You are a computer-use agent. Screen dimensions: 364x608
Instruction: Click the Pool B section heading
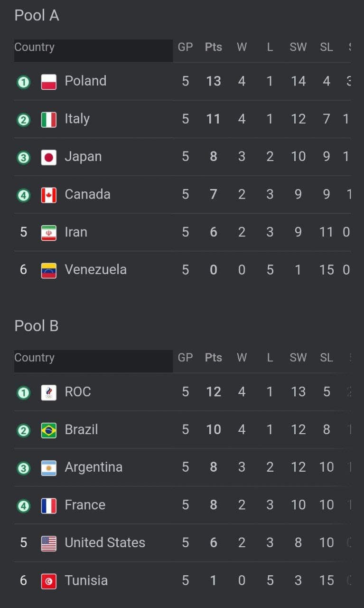[x=37, y=326]
